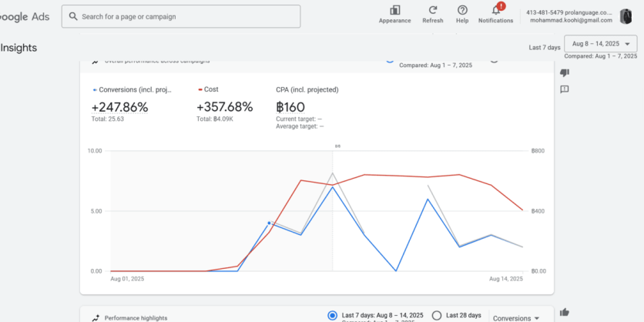Click the Aug 01, 2025 axis label

click(127, 278)
